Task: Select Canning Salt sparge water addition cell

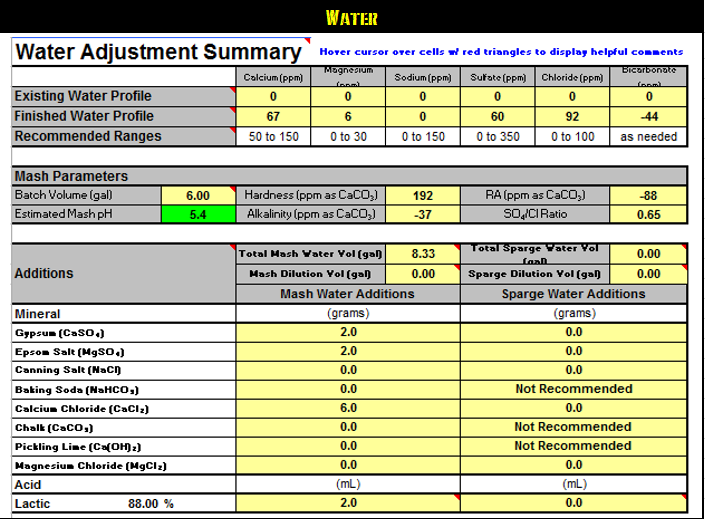Action: 573,370
